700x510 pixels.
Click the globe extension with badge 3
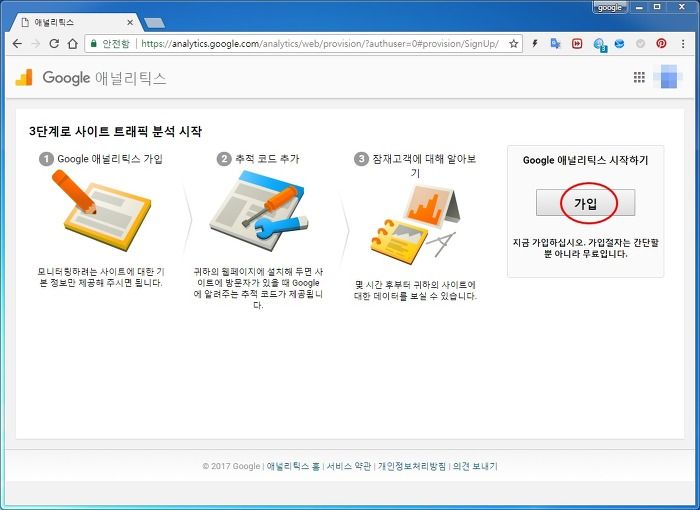pyautogui.click(x=600, y=44)
